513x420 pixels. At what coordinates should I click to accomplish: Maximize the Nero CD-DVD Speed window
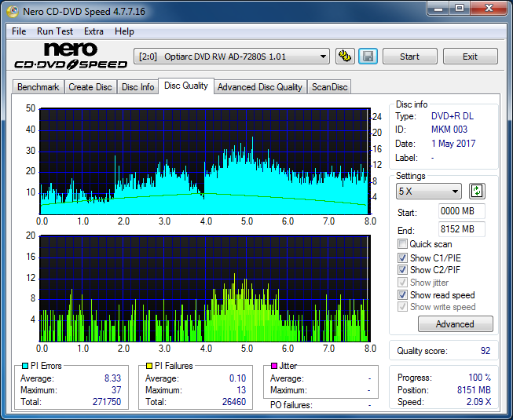[460, 8]
